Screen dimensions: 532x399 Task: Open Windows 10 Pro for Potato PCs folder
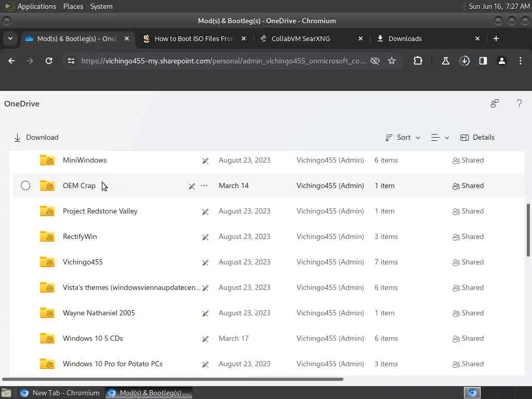(113, 364)
